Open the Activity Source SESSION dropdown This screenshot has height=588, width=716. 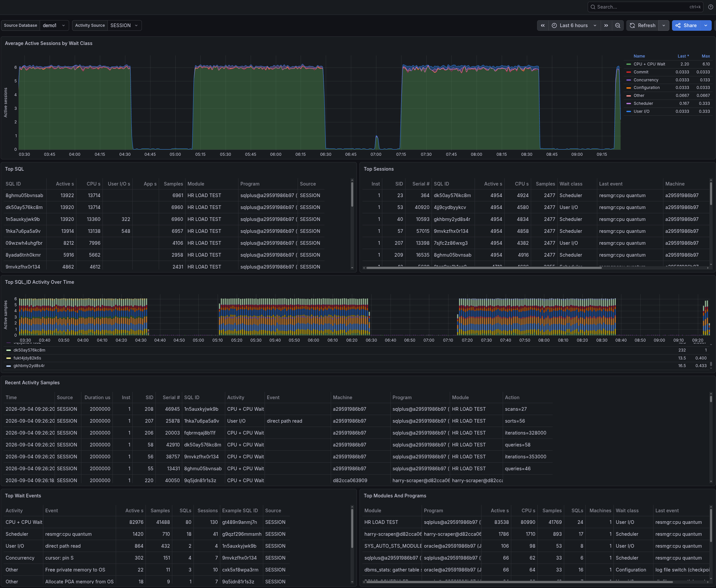[124, 25]
